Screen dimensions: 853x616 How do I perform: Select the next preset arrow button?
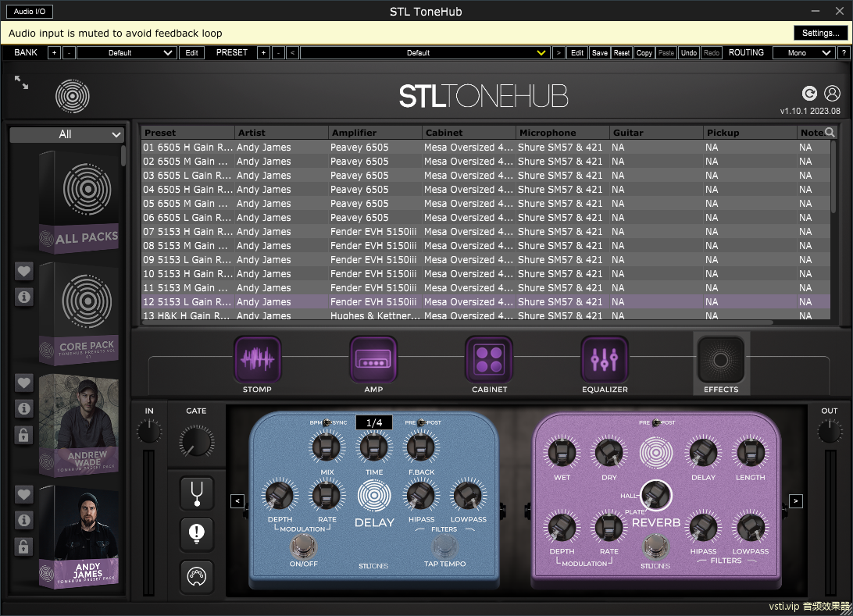(559, 53)
